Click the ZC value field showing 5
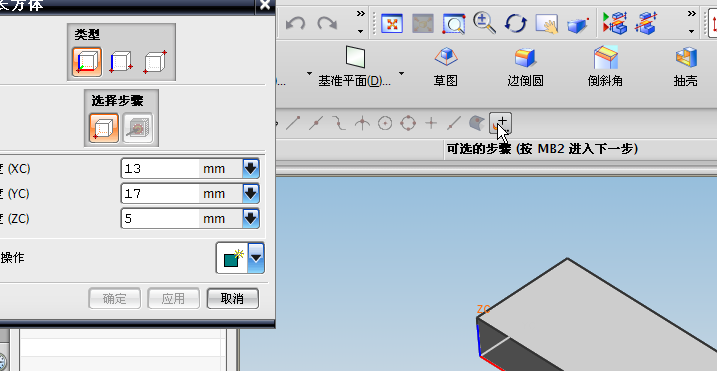Image resolution: width=717 pixels, height=371 pixels. tap(161, 218)
